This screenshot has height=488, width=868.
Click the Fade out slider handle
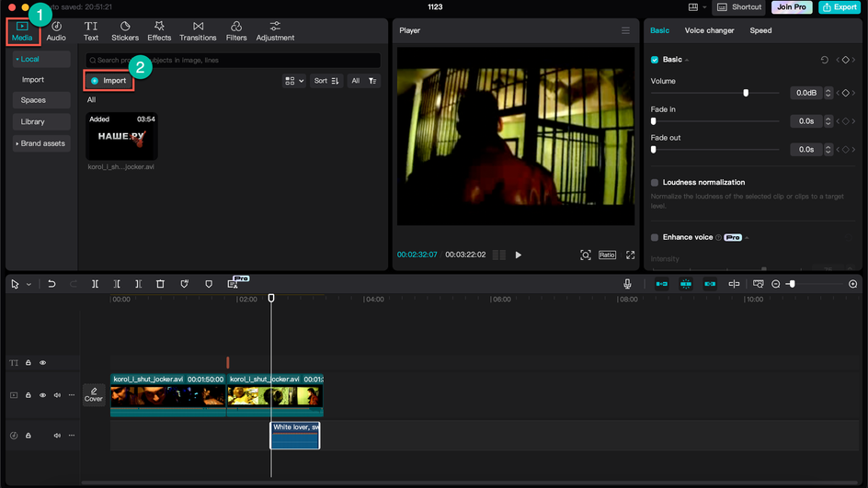pos(653,150)
